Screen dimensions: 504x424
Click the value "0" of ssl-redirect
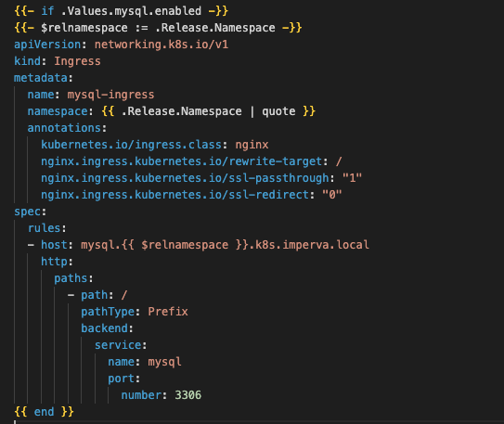pyautogui.click(x=332, y=195)
